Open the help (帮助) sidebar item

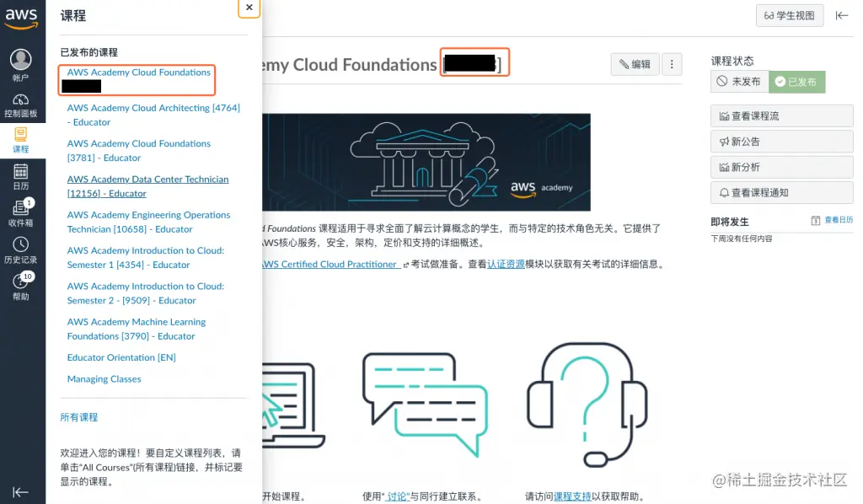pyautogui.click(x=21, y=287)
